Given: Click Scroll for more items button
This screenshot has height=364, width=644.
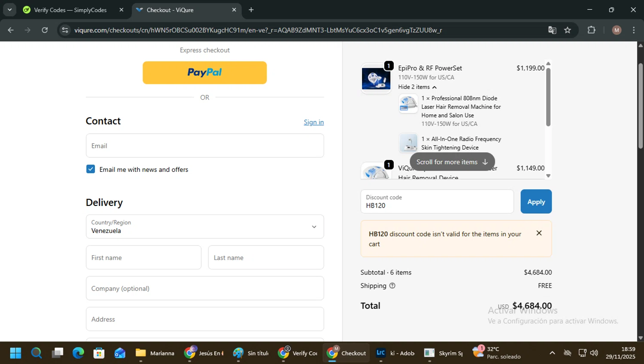Looking at the screenshot, I should point(452,162).
